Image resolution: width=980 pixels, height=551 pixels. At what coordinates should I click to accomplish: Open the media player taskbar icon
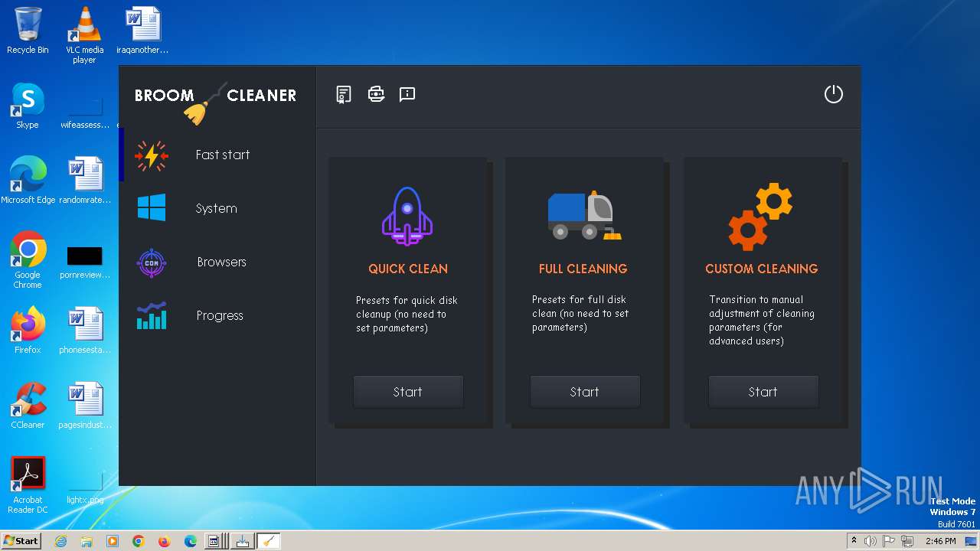(113, 541)
